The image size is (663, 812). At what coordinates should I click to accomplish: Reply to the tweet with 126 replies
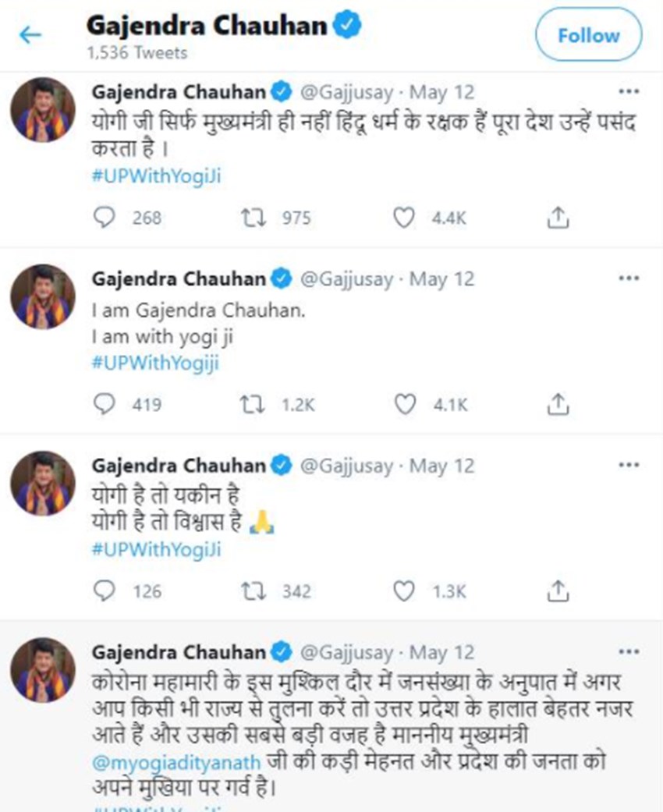[104, 590]
